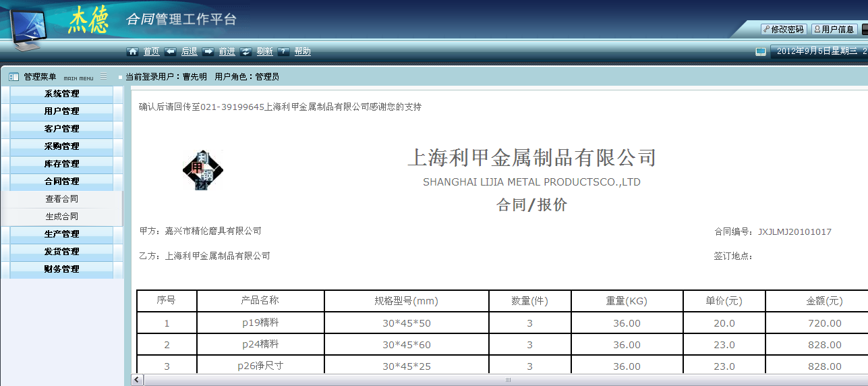Collapse the 合同管理 menu section
868x386 pixels.
(x=61, y=182)
